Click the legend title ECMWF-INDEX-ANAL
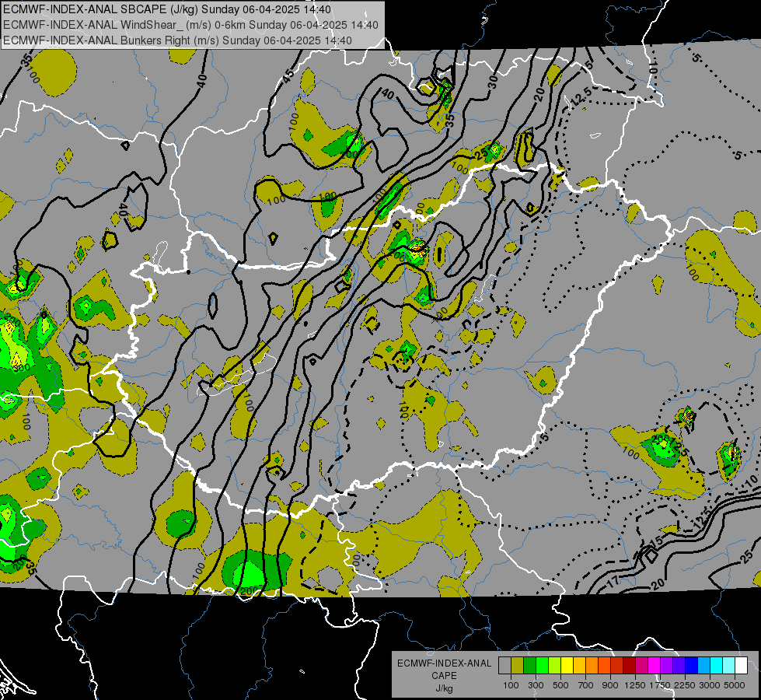This screenshot has width=761, height=700. (444, 663)
